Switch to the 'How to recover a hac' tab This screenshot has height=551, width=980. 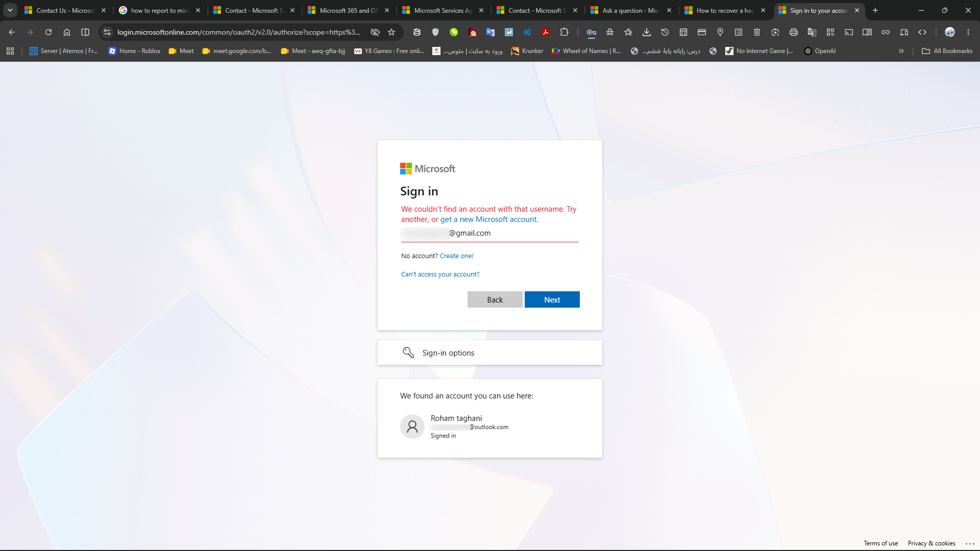[725, 10]
